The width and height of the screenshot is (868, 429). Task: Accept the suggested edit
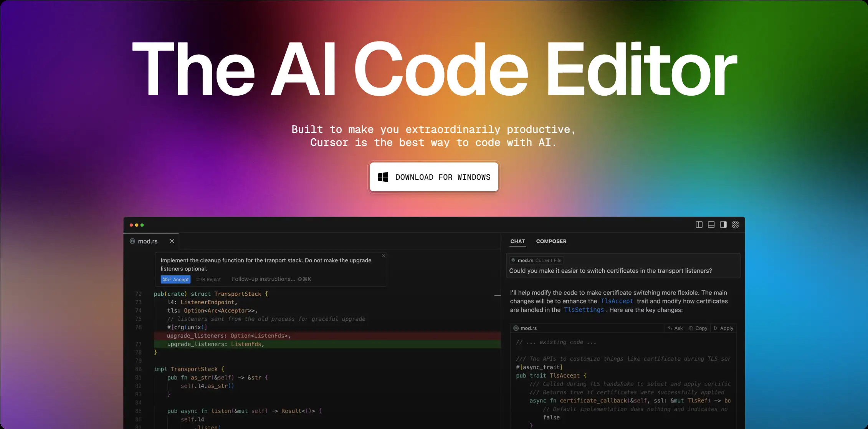(175, 279)
